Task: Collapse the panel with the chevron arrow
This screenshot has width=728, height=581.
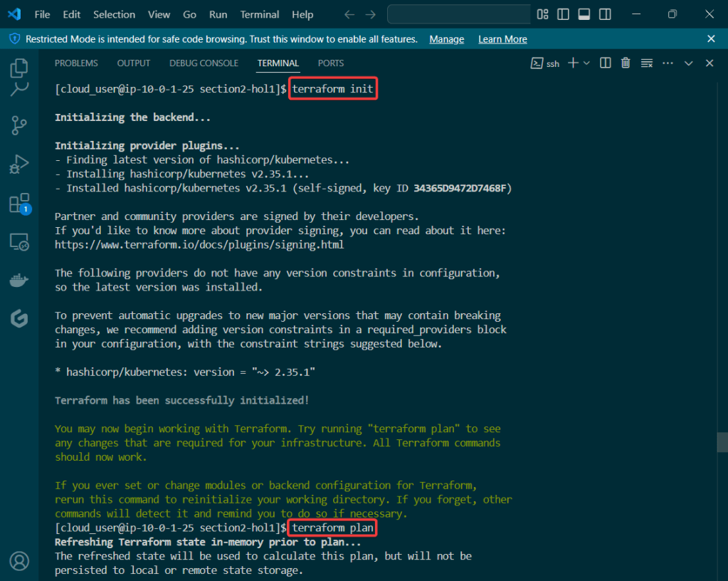Action: coord(688,63)
